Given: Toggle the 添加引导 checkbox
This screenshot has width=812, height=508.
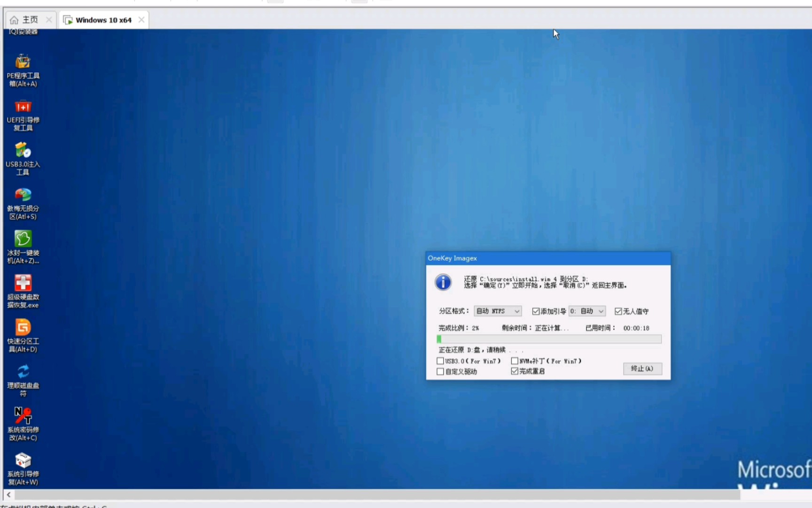Looking at the screenshot, I should click(x=536, y=311).
